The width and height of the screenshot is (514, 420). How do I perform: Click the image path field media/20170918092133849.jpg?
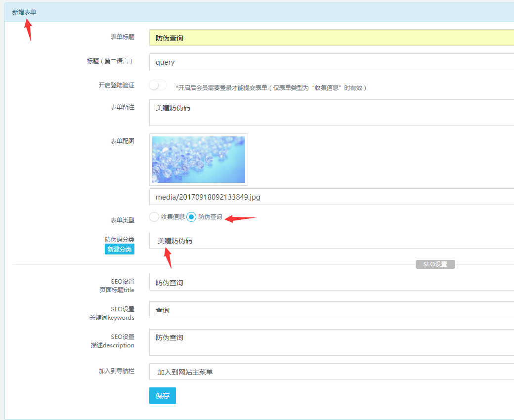point(331,197)
